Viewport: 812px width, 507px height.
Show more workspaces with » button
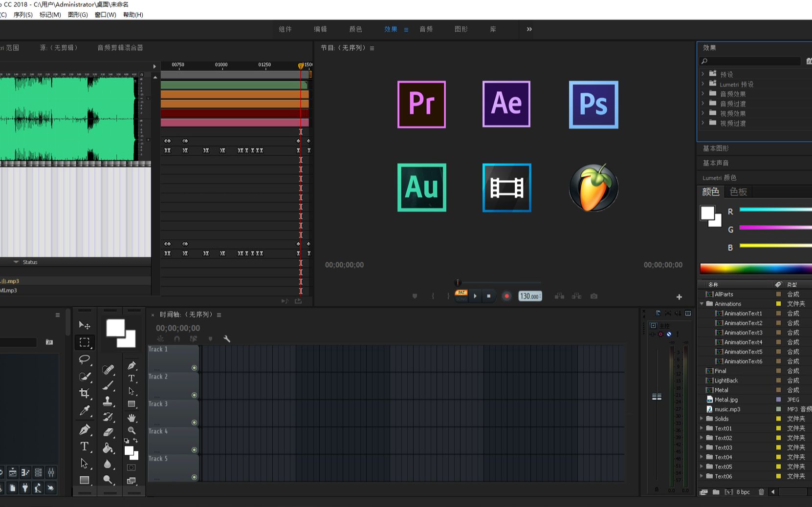tap(529, 29)
